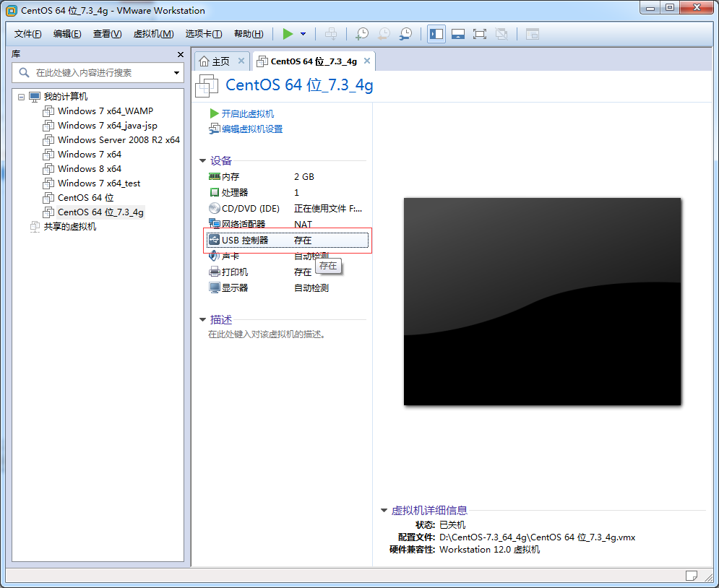Open the dropdown arrow beside the power-on button

(303, 34)
